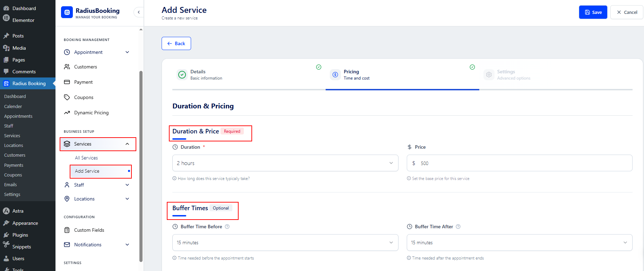The height and width of the screenshot is (271, 644).
Task: Click the Appointment clock icon
Action: [x=67, y=52]
